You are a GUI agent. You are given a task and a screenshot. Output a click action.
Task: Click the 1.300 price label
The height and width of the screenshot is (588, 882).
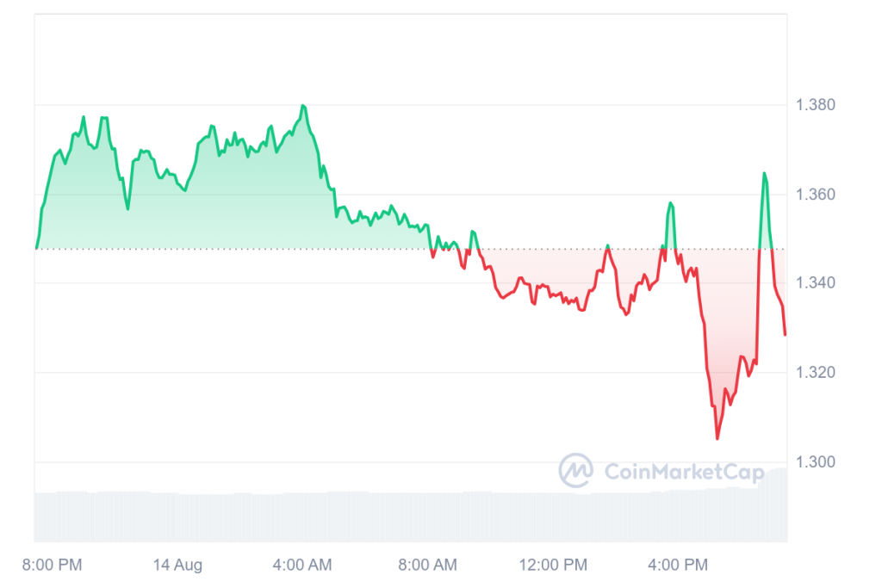tap(814, 462)
